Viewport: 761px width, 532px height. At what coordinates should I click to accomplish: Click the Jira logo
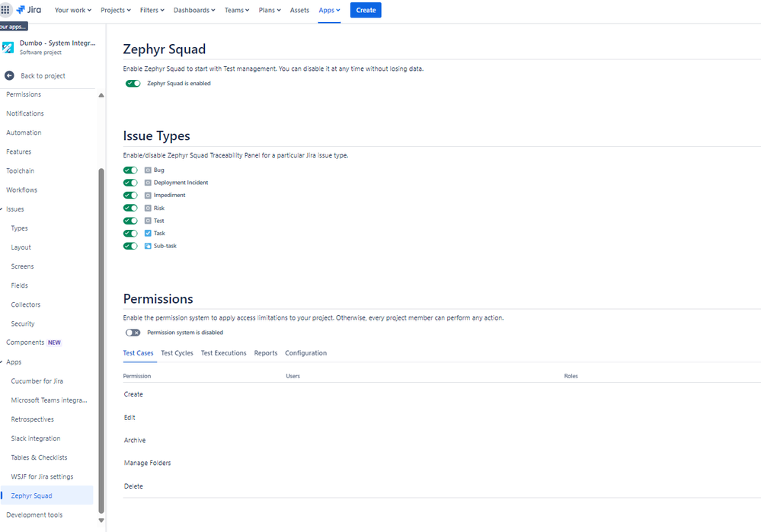point(29,10)
